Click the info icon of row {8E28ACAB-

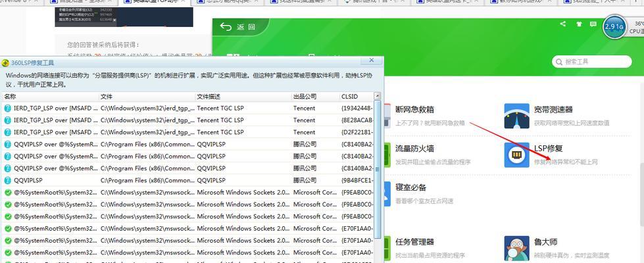click(x=8, y=120)
